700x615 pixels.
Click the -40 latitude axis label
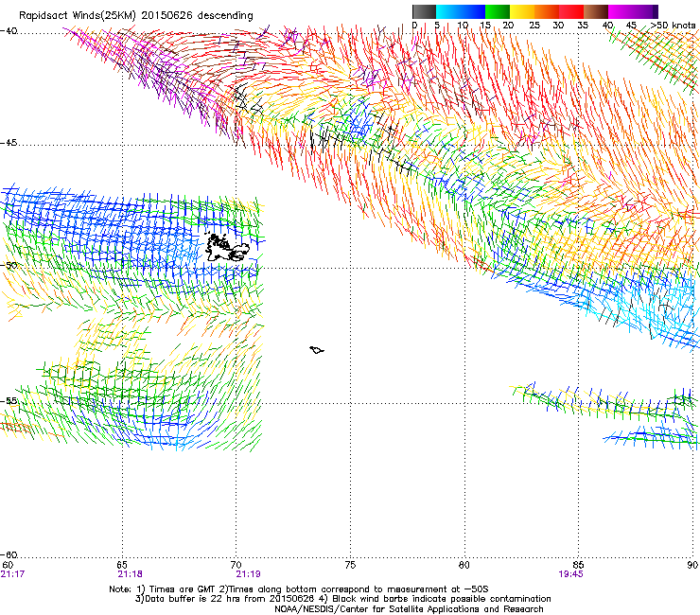(9, 31)
